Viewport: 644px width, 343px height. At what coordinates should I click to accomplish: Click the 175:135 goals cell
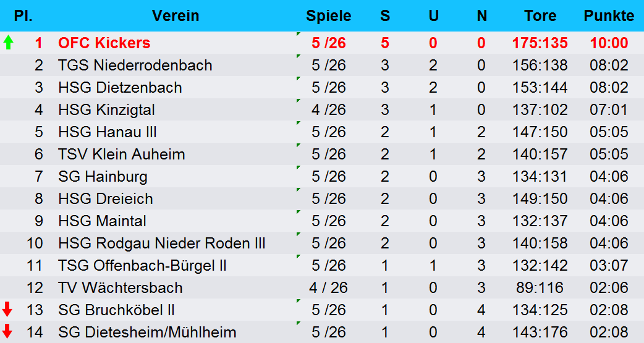coord(540,43)
